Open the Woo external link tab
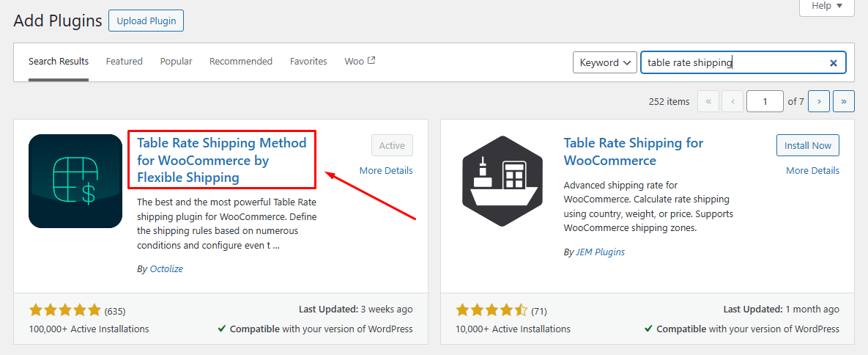 coord(360,62)
